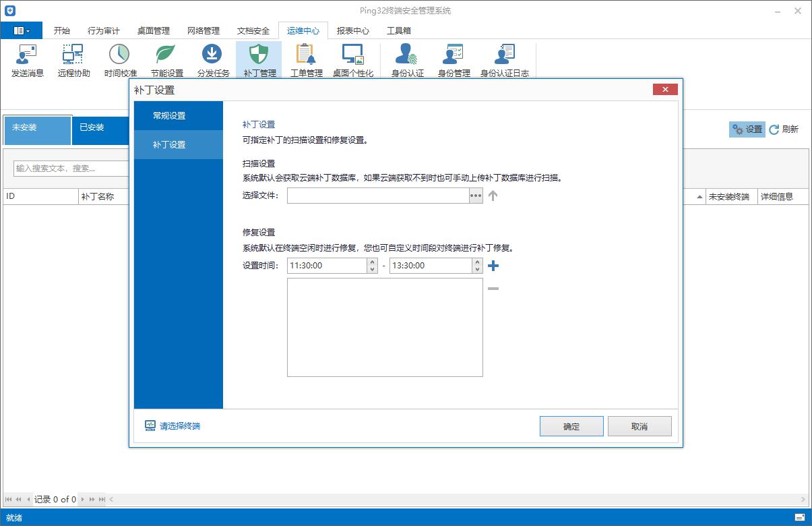Open 身份认证 fingerprint icon
Screen dimensions: 812x526
pyautogui.click(x=407, y=60)
